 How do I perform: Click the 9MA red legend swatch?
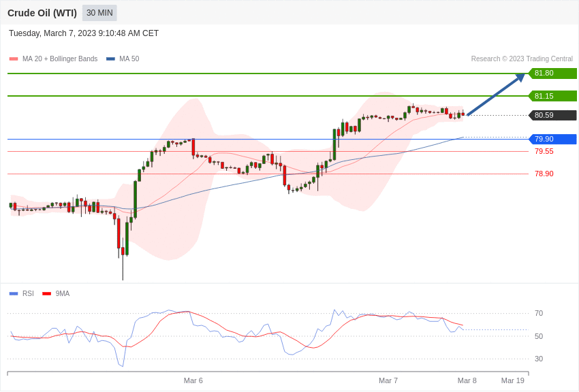click(46, 293)
